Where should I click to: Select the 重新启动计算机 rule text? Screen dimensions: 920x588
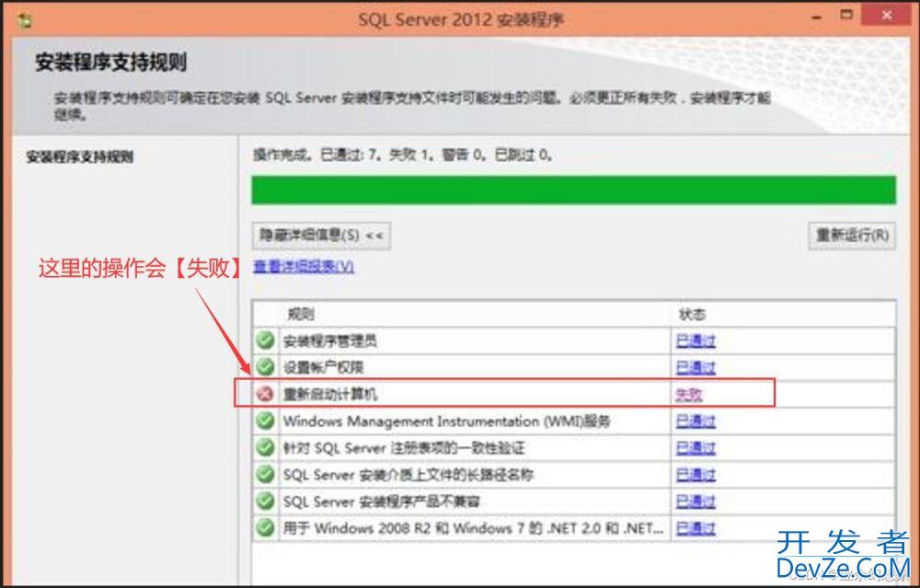pos(329,395)
